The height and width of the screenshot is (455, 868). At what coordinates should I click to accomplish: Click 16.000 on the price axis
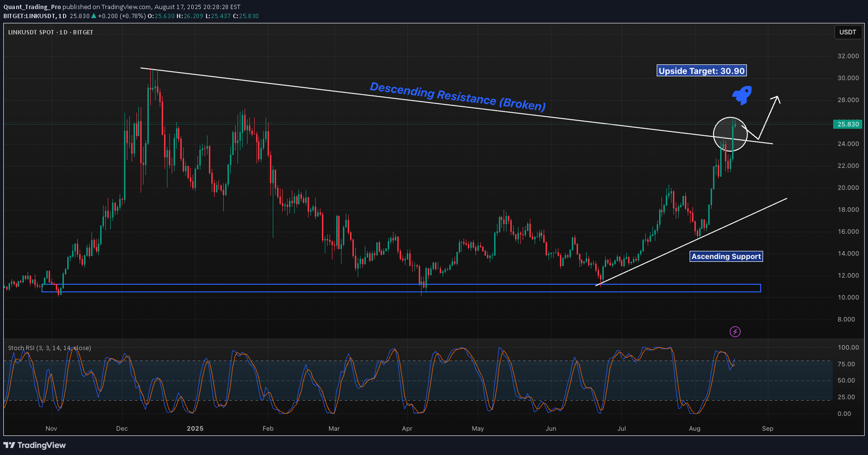848,231
